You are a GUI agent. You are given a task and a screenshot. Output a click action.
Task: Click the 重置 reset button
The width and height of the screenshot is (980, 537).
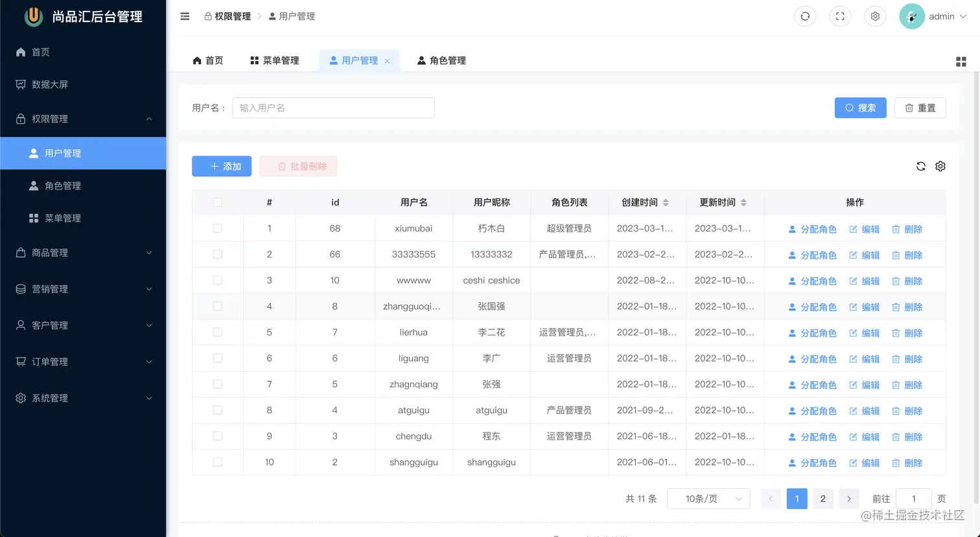coord(920,108)
